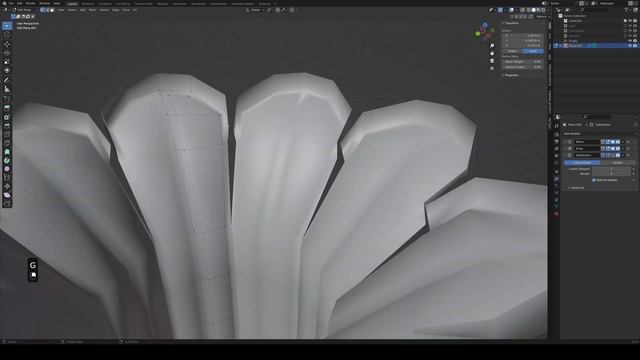The height and width of the screenshot is (360, 640).
Task: Select the Spin tool
Action: click(7, 160)
